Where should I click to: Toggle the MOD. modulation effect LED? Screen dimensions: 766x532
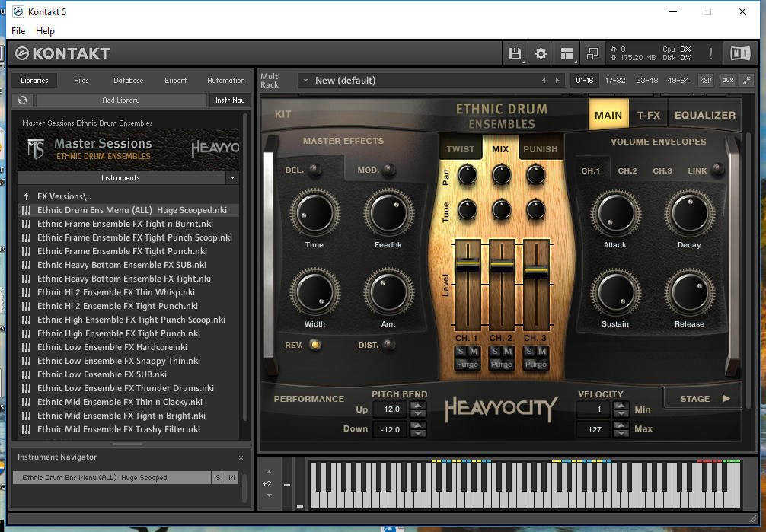(389, 170)
